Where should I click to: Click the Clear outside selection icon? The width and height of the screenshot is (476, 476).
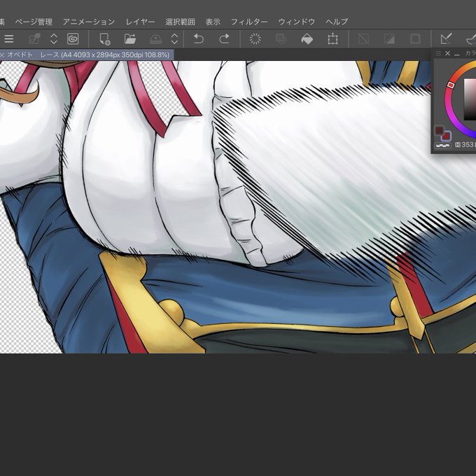click(x=281, y=39)
